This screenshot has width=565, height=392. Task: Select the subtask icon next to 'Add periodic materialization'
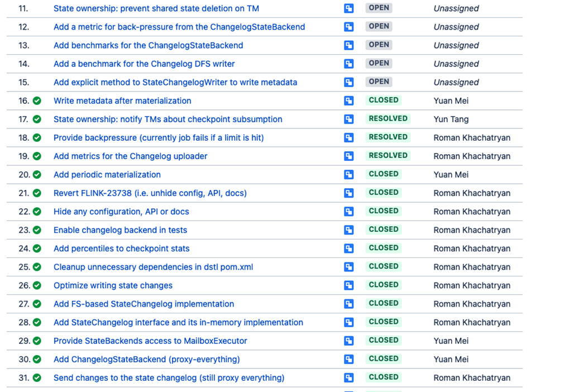348,174
